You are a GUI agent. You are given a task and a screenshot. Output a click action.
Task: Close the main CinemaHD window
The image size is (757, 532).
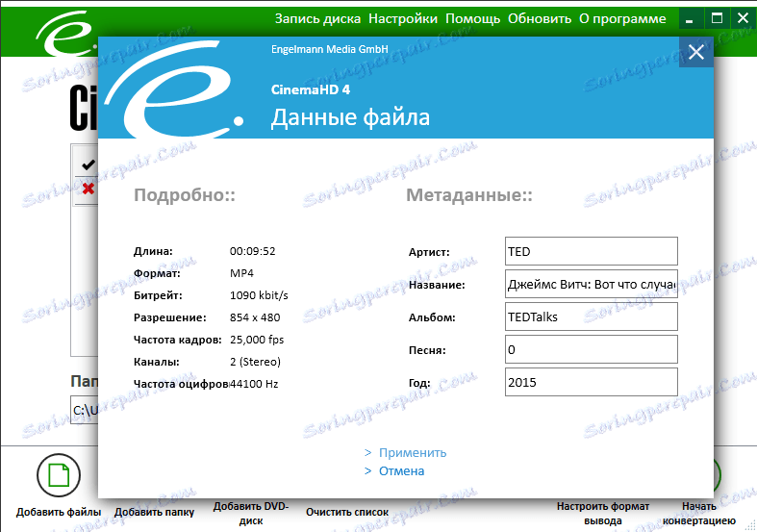click(743, 19)
